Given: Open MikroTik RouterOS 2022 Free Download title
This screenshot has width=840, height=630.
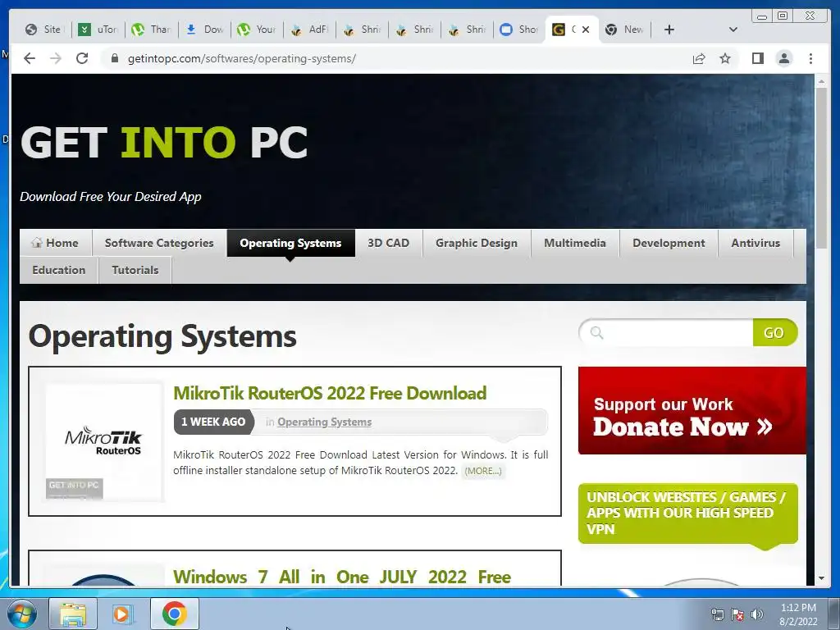Looking at the screenshot, I should coord(330,393).
